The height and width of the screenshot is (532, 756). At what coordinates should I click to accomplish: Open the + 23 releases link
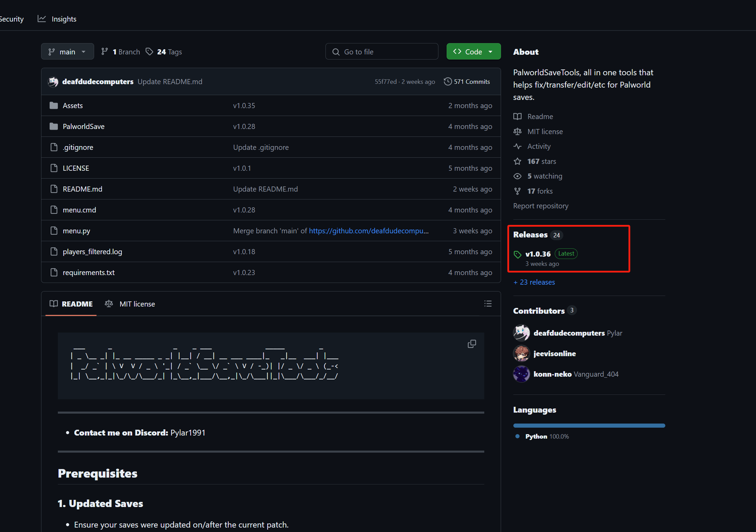[534, 282]
